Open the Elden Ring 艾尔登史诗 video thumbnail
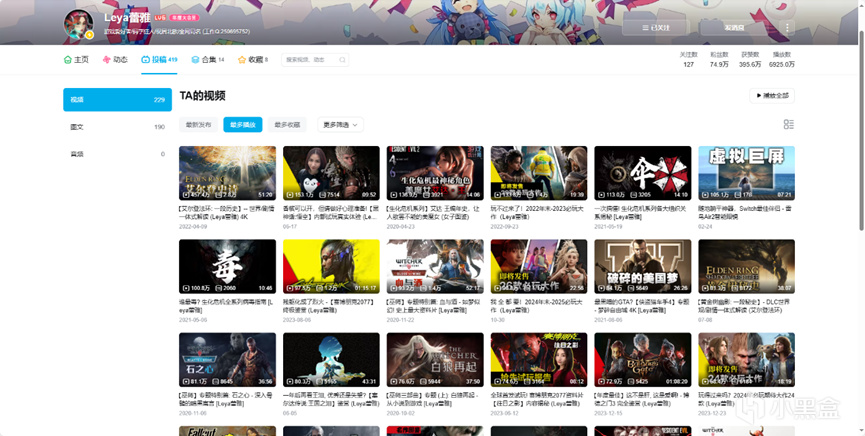The width and height of the screenshot is (865, 436). [x=227, y=173]
